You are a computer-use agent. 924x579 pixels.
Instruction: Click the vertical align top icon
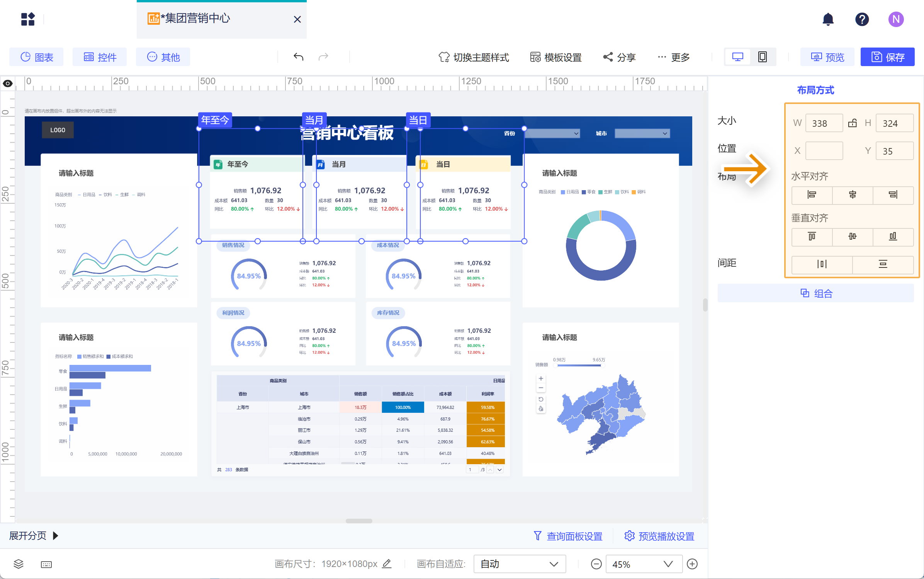coord(812,237)
